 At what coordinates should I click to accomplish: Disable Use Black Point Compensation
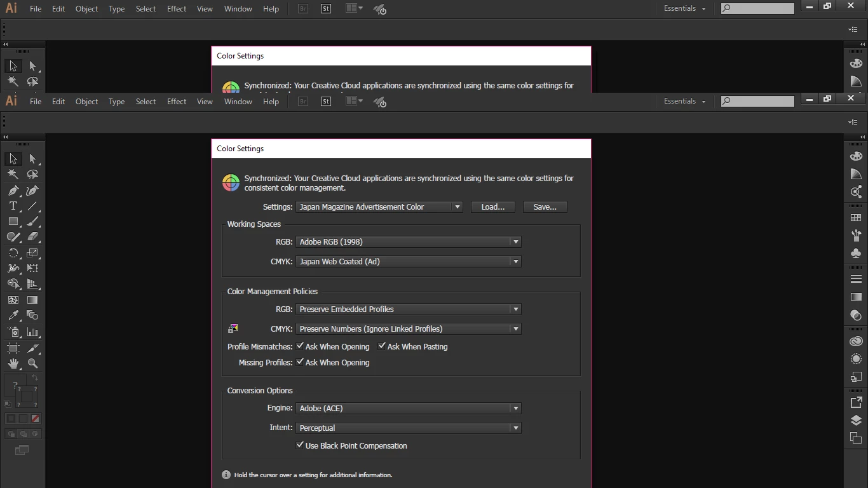click(x=300, y=445)
